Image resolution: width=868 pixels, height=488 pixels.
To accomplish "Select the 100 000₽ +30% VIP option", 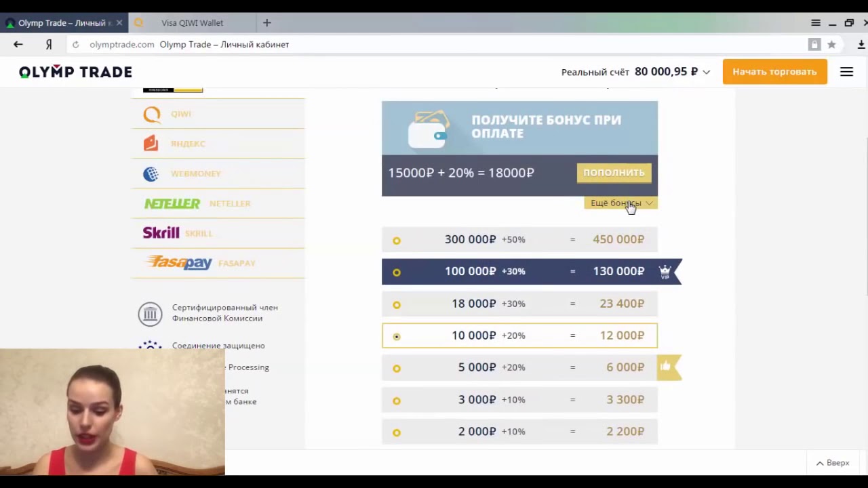I will (x=519, y=271).
